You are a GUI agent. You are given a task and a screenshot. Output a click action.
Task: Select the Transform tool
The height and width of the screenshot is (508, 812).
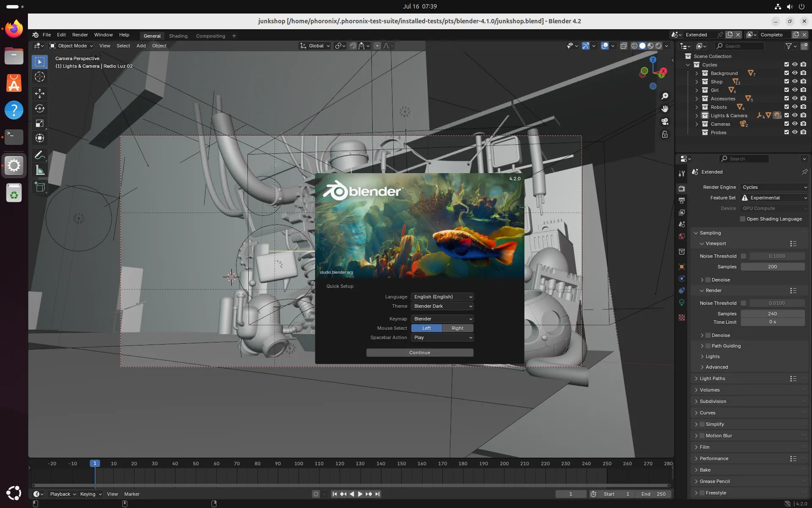click(40, 138)
